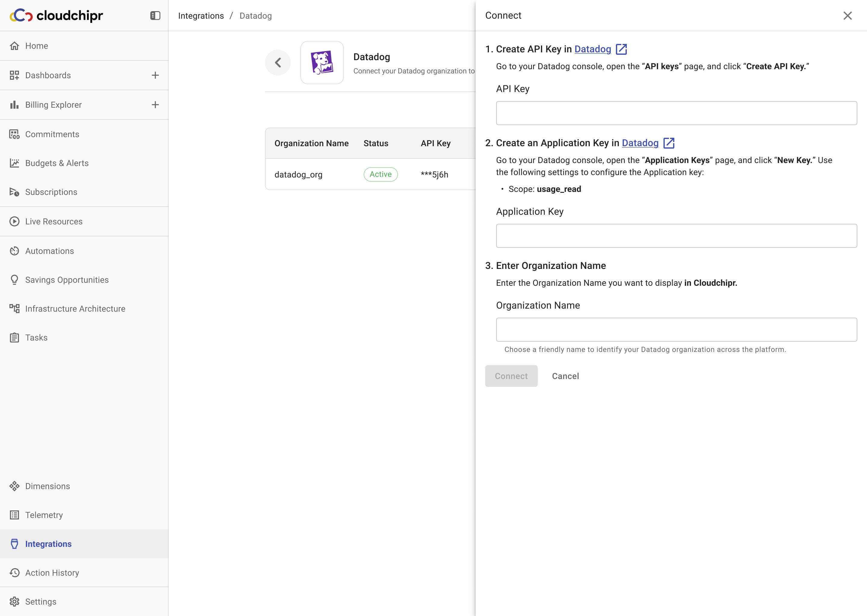This screenshot has height=616, width=867.
Task: Open the Telemetry sidebar item
Action: point(44,515)
